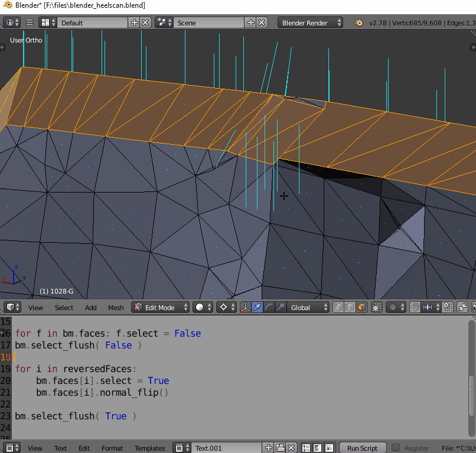Toggle proportional editing falloff circle icon

(393, 307)
